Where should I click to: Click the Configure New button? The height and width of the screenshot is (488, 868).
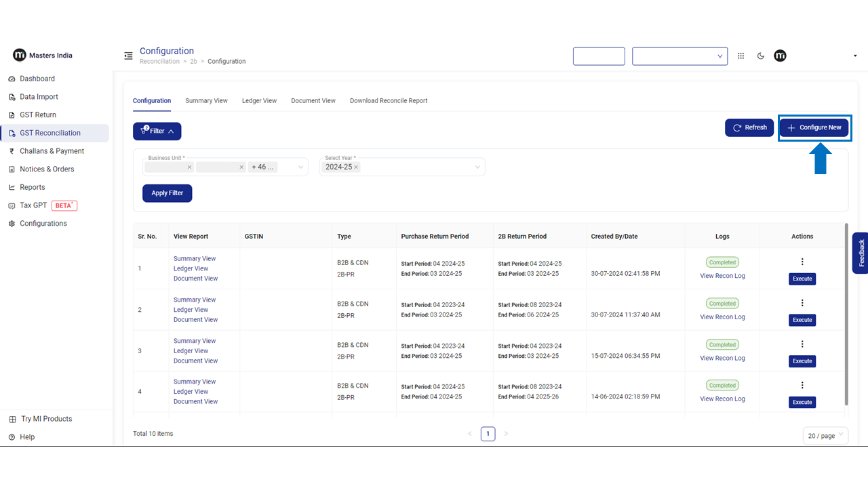pyautogui.click(x=814, y=127)
